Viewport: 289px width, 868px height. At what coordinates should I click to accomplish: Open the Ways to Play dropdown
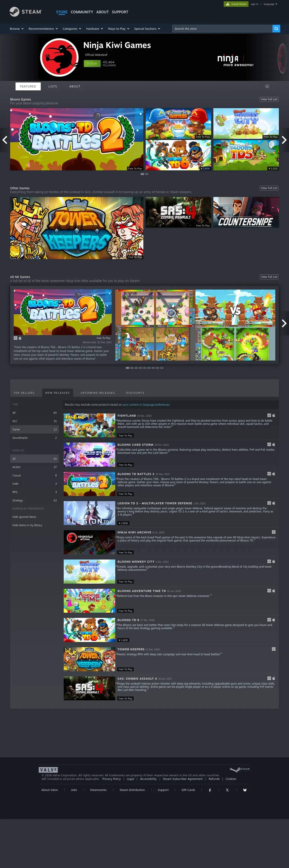119,29
